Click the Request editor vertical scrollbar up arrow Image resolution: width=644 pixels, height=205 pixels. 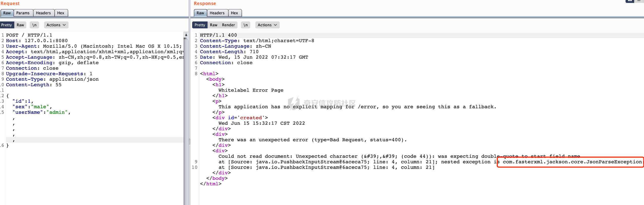186,35
